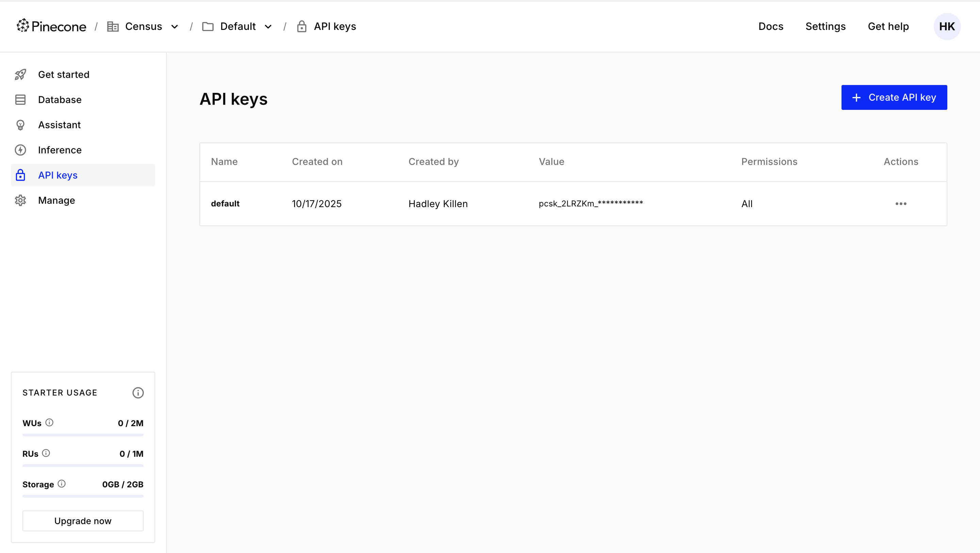Click the Upgrade now button
980x553 pixels.
(x=83, y=521)
